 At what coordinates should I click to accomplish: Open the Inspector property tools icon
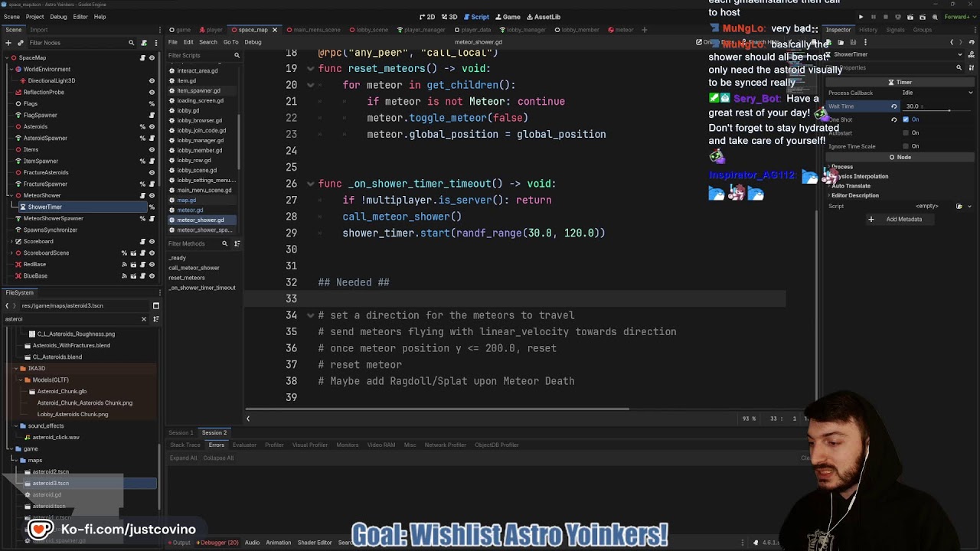pos(970,67)
